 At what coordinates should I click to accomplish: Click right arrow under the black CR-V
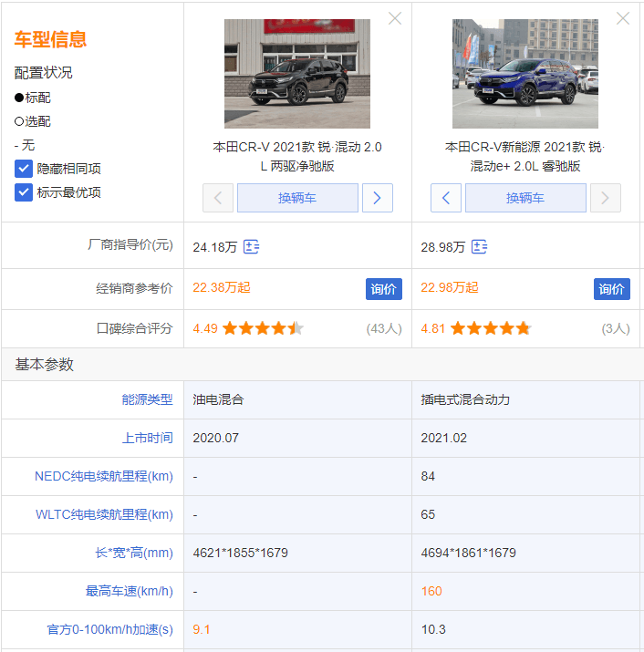[378, 198]
